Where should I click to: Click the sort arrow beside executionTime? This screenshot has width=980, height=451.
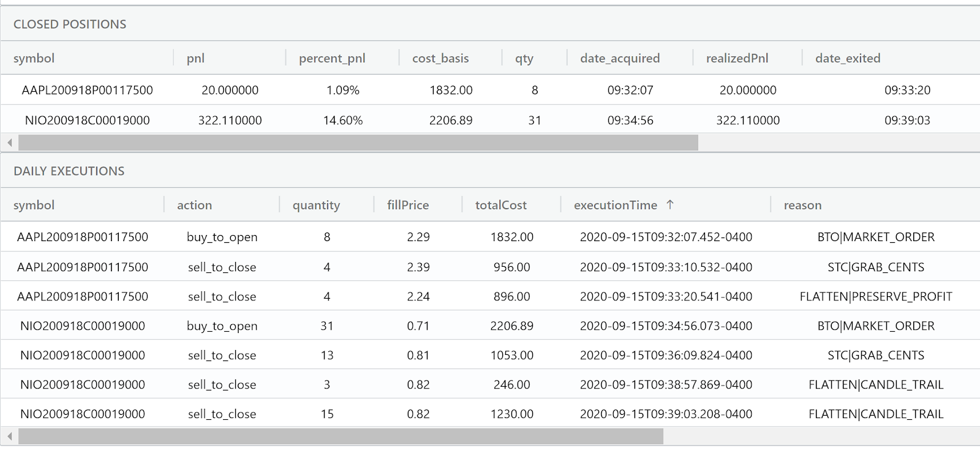[x=670, y=205]
